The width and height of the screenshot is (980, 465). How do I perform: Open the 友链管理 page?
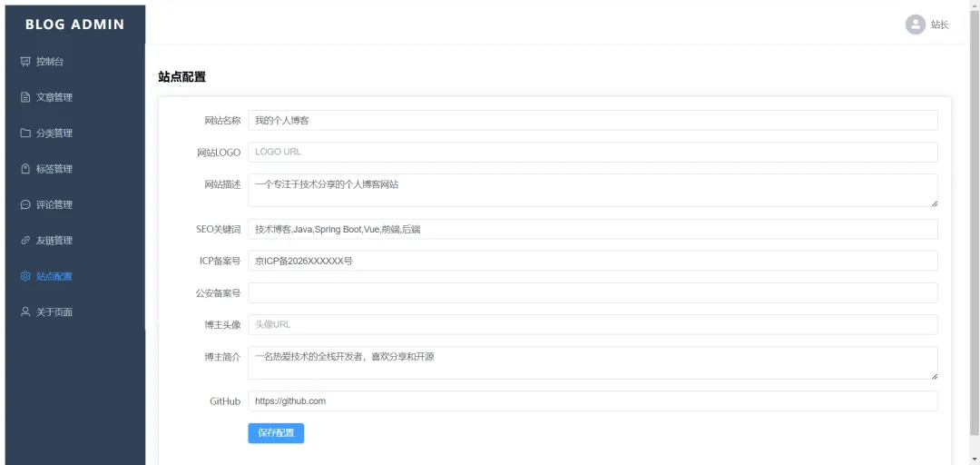click(x=75, y=240)
